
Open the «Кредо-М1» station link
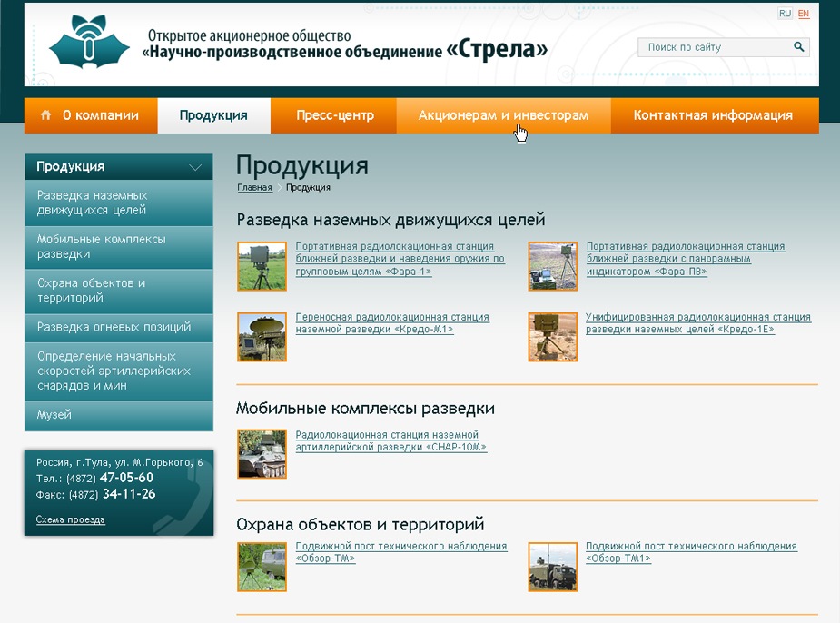392,323
